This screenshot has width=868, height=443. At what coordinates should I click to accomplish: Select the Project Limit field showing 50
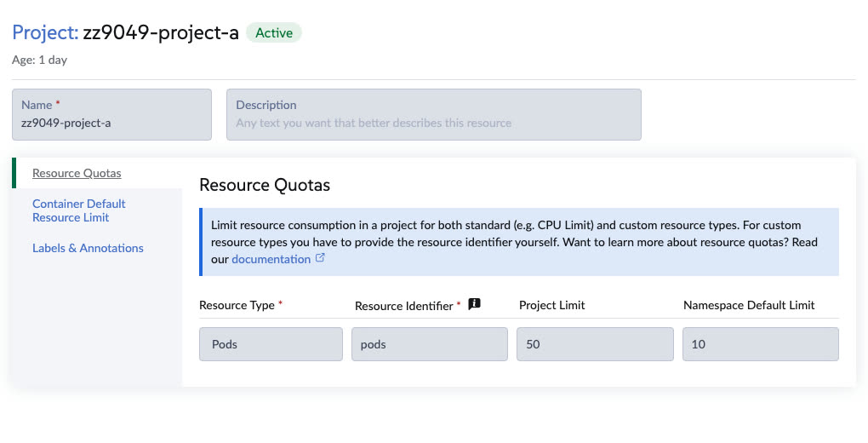coord(595,344)
